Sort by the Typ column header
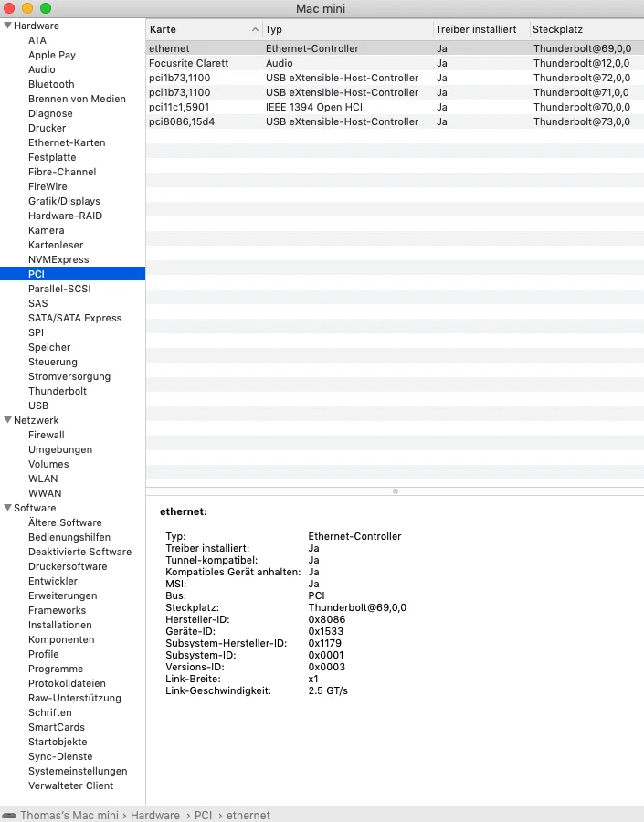Viewport: 644px width, 822px height. coord(348,29)
